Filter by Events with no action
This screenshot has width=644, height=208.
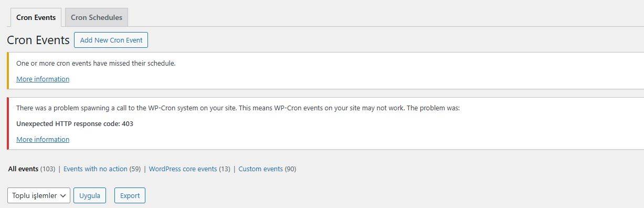(x=96, y=169)
